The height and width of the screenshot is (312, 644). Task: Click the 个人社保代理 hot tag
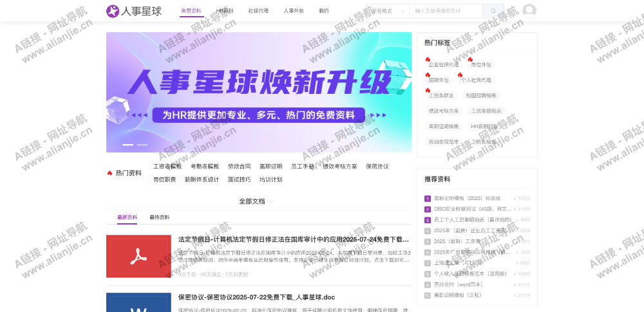pyautogui.click(x=476, y=80)
